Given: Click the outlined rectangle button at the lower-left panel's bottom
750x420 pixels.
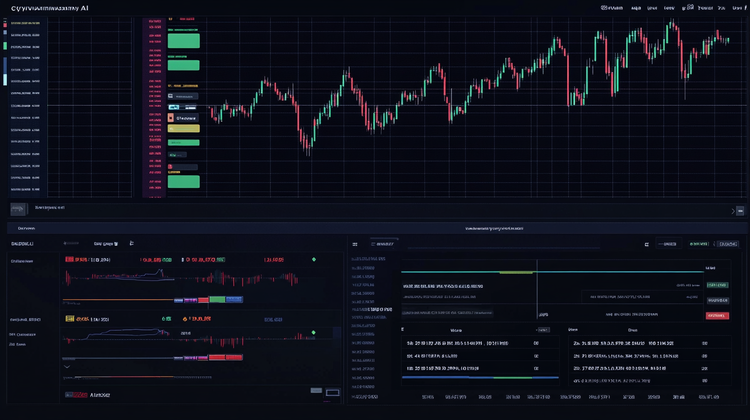Looking at the screenshot, I should tap(332, 393).
